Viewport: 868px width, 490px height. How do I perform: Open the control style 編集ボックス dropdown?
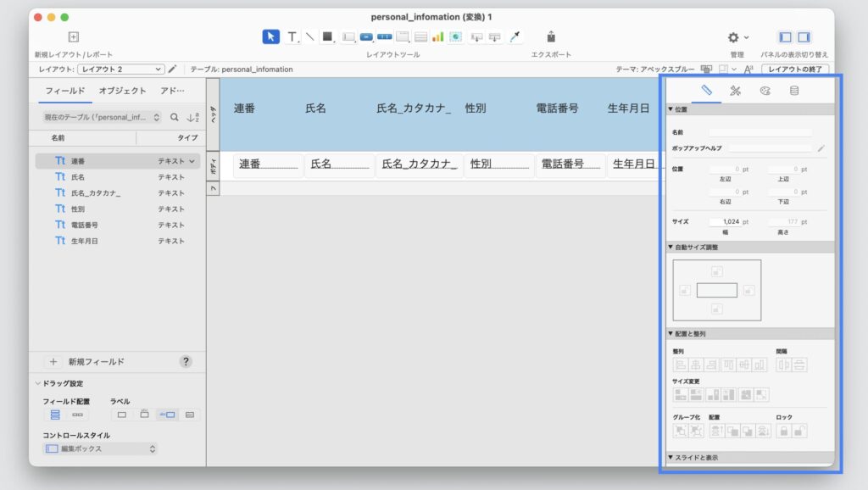100,448
